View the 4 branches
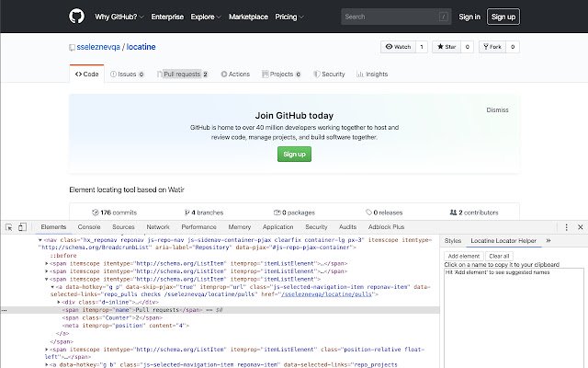This screenshot has height=368, width=588. [204, 213]
